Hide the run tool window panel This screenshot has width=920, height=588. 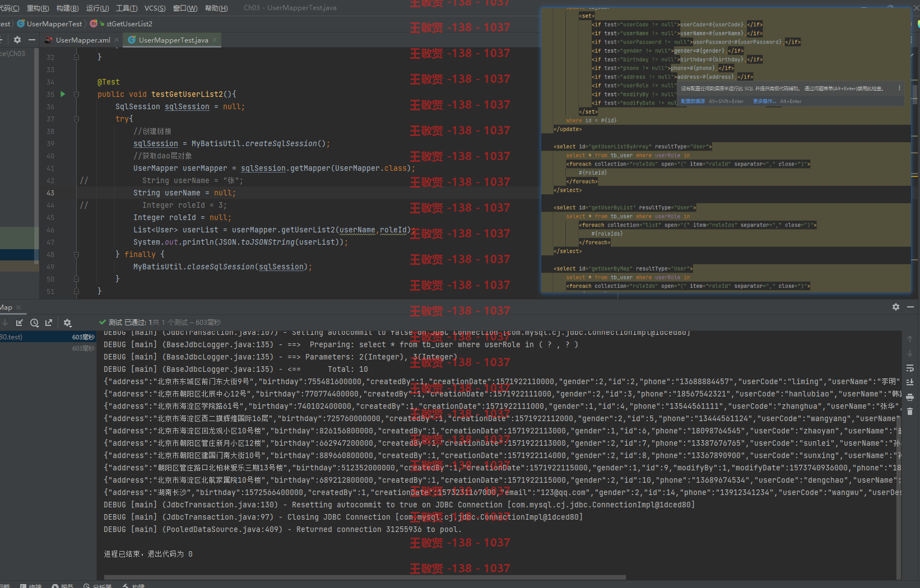[x=910, y=307]
